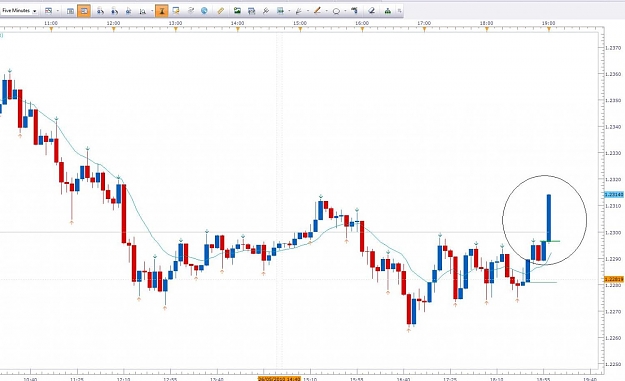Image resolution: width=625 pixels, height=381 pixels.
Task: Click the grey tools icon before the globe
Action: tap(191, 11)
